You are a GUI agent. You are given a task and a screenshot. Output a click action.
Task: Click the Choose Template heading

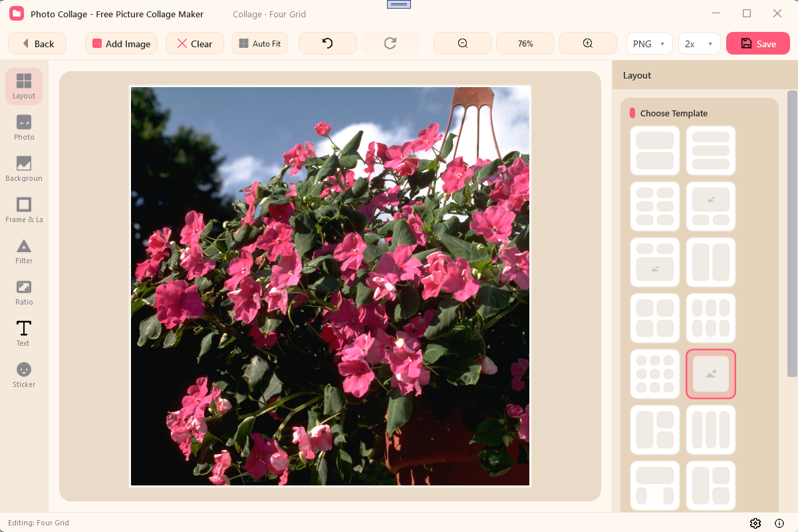coord(674,113)
